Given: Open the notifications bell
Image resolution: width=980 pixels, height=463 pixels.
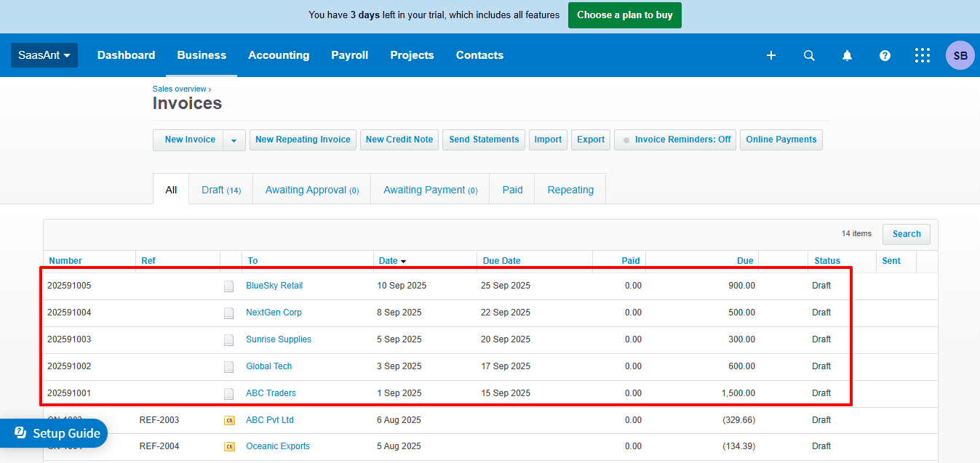Looking at the screenshot, I should 847,55.
